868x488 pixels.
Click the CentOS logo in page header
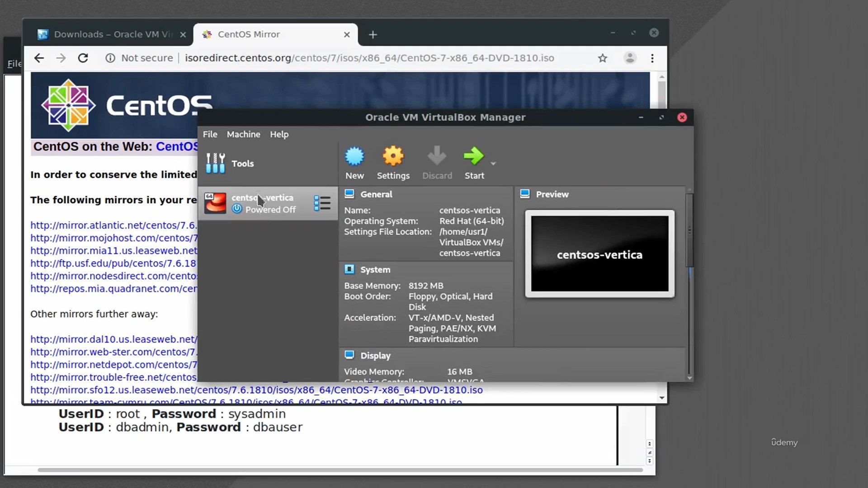[127, 105]
